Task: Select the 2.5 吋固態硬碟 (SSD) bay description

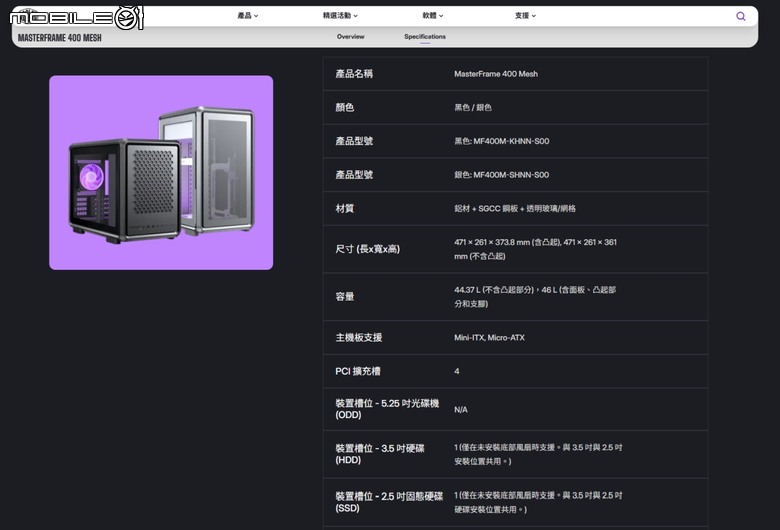Action: (538, 502)
